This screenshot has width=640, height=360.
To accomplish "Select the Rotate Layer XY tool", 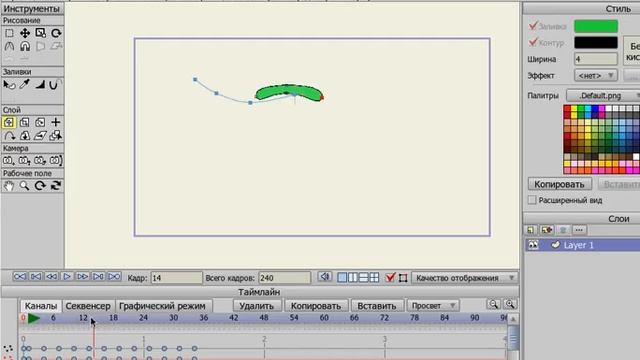I will point(24,136).
